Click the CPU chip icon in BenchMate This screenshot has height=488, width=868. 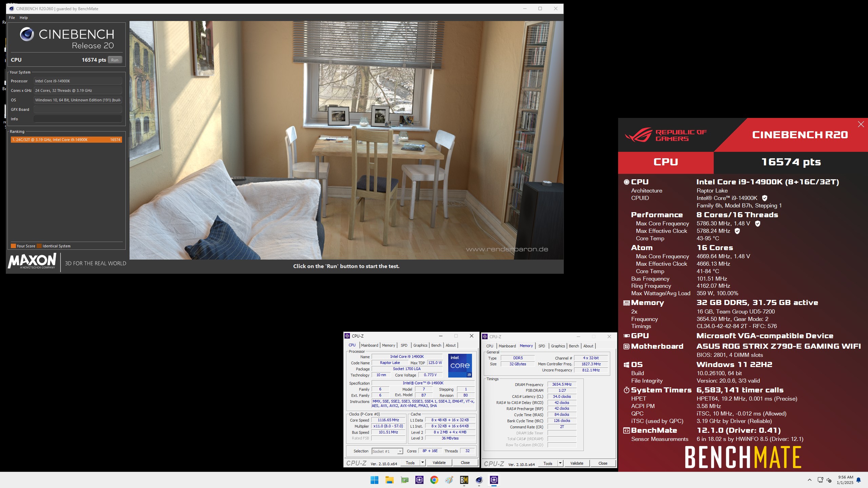pos(627,182)
